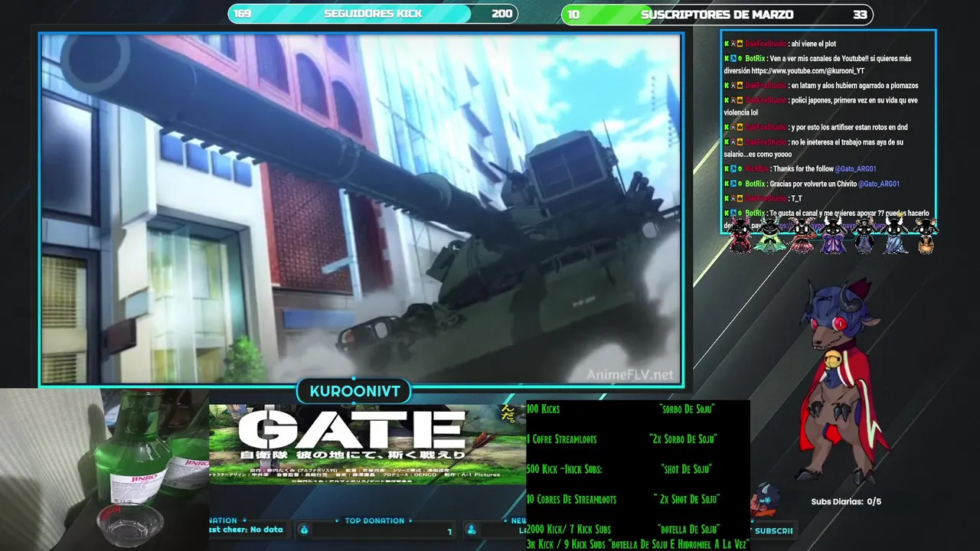Click the DakFoxStudio username on 'ahi viene el plot'
The width and height of the screenshot is (980, 551).
point(766,44)
